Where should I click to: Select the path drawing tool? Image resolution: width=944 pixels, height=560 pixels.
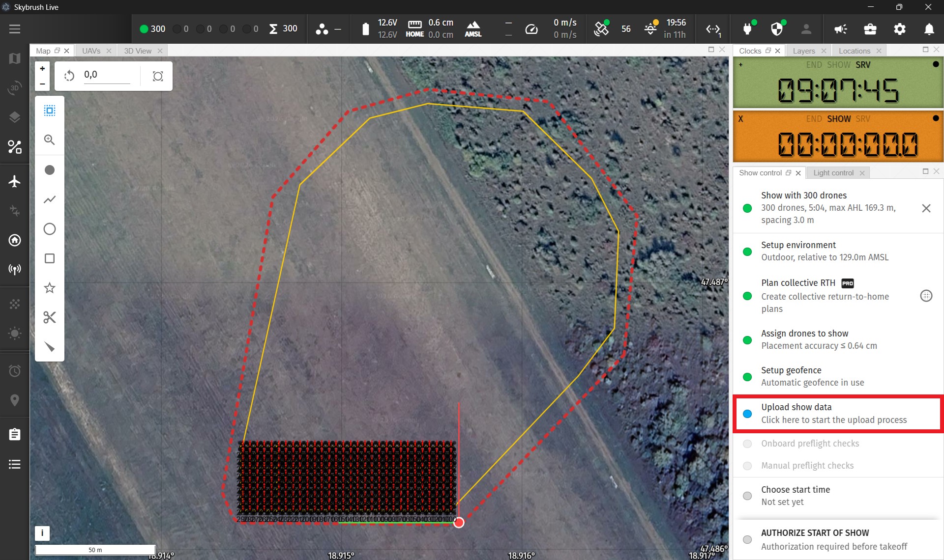click(x=50, y=199)
